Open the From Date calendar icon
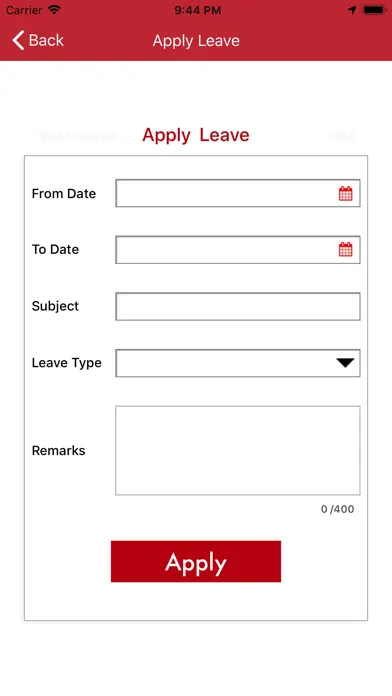Viewport: 392px width, 696px height. pos(345,194)
